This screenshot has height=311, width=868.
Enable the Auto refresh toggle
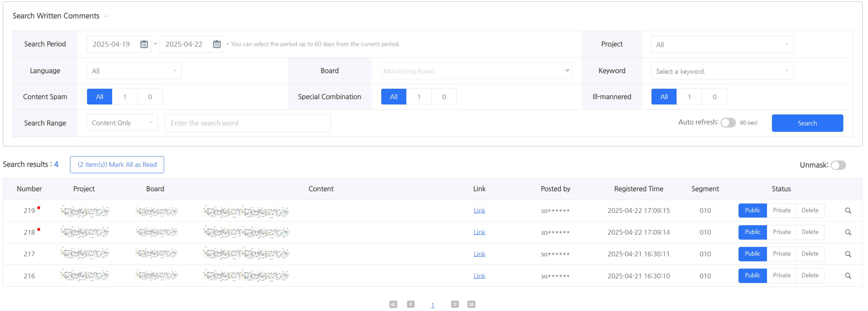pyautogui.click(x=728, y=123)
